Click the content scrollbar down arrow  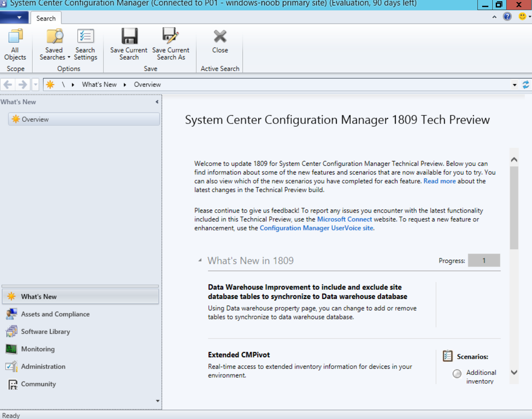514,372
